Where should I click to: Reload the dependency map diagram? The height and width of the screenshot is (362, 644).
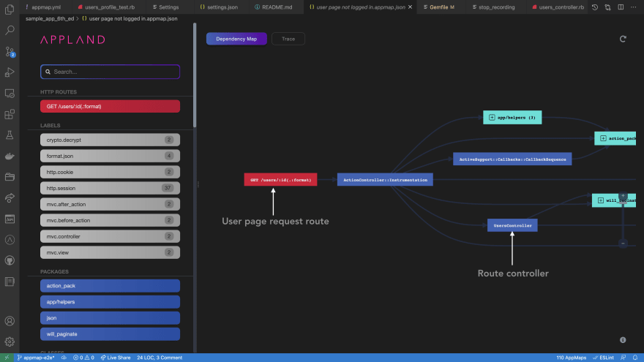(623, 39)
